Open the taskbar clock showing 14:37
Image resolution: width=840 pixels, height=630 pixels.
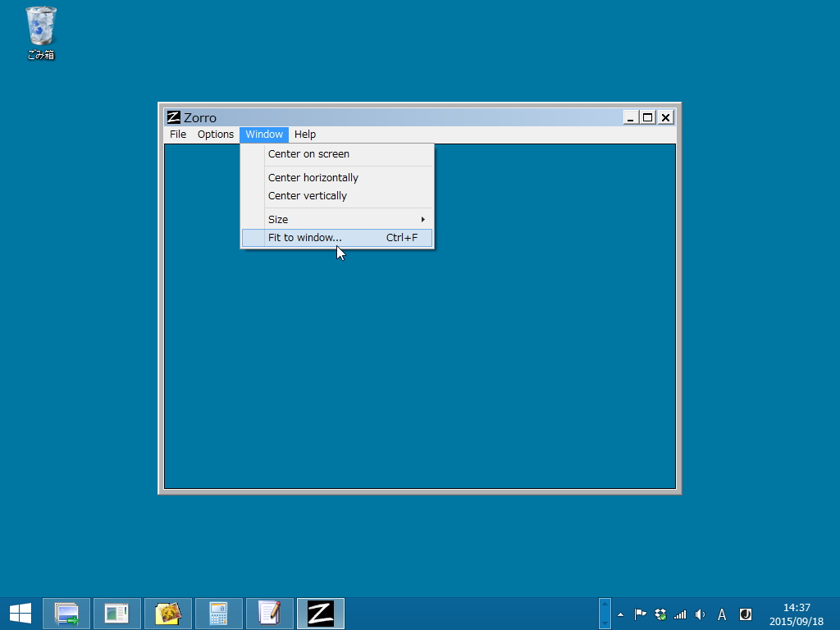tap(797, 614)
